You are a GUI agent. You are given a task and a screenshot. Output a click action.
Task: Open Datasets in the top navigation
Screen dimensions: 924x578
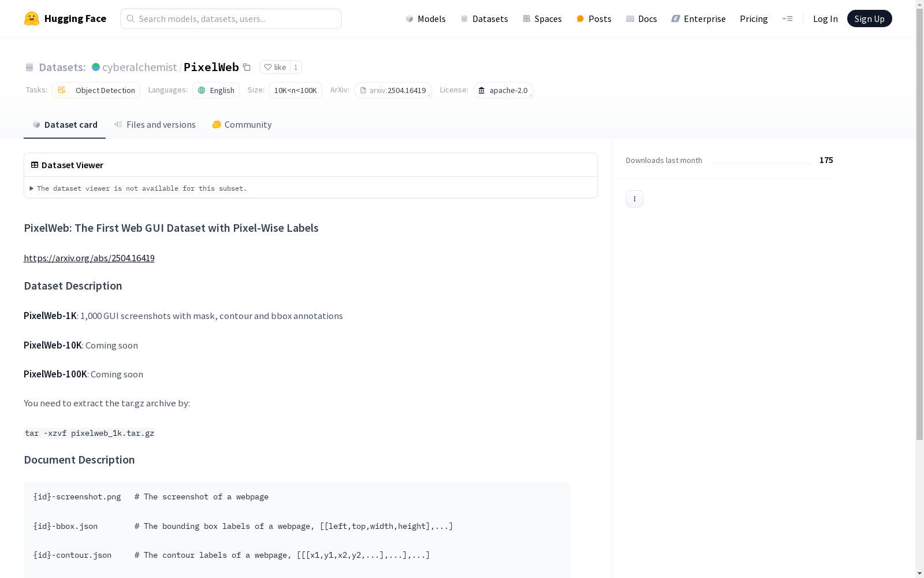[484, 18]
